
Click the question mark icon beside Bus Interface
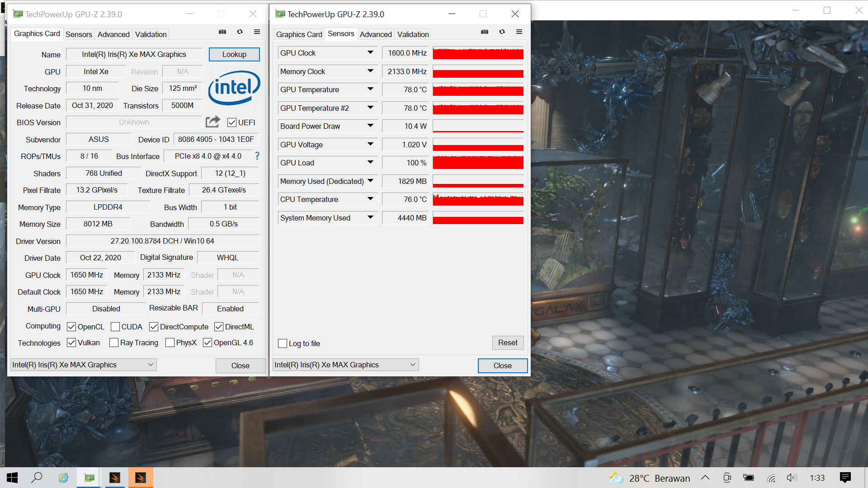click(257, 156)
